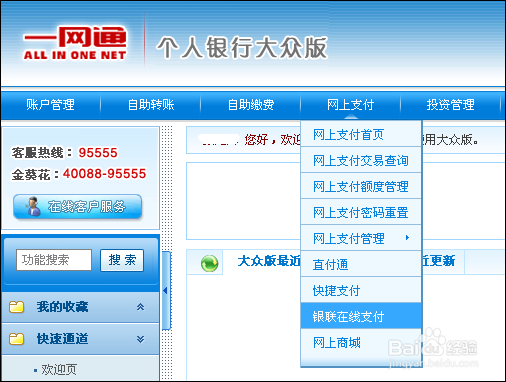506x382 pixels.
Task: Choose 快捷支付 menu entry
Action: [x=361, y=290]
